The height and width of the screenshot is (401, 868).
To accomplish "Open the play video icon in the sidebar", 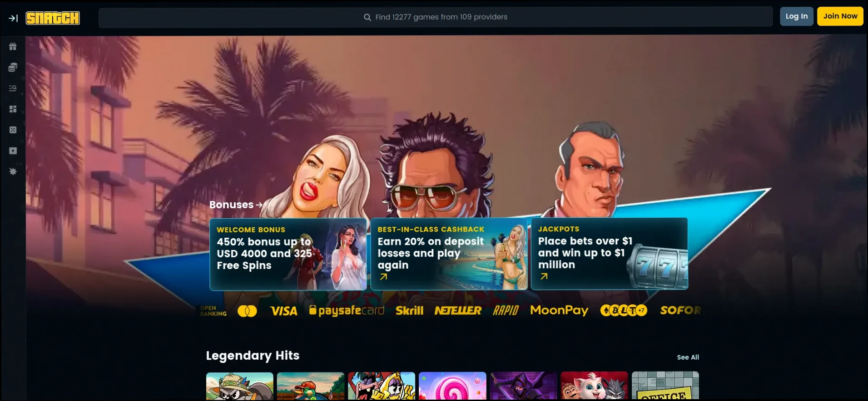I will 13,151.
